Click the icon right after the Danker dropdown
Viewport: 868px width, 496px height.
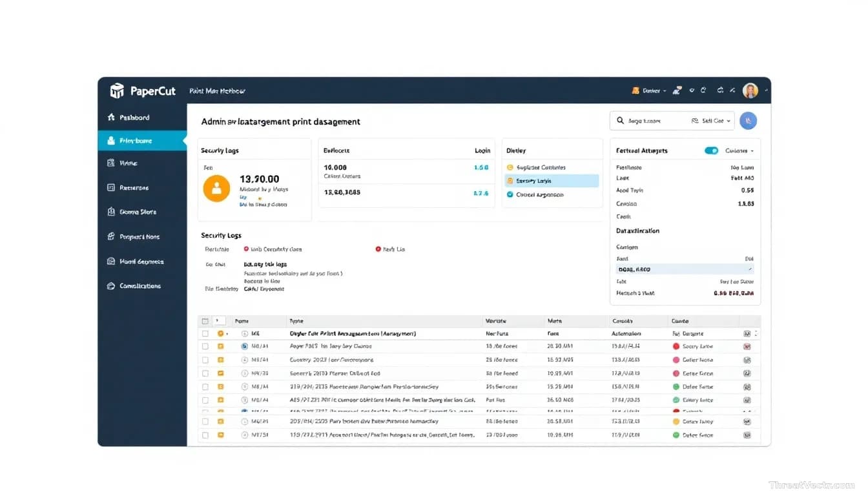pyautogui.click(x=677, y=91)
